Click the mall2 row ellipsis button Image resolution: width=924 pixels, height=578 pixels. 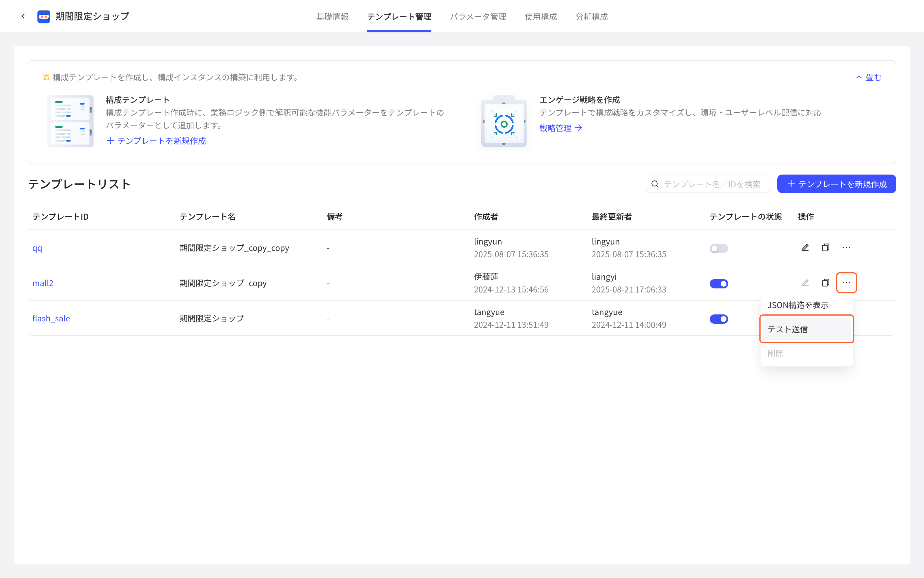pyautogui.click(x=847, y=283)
